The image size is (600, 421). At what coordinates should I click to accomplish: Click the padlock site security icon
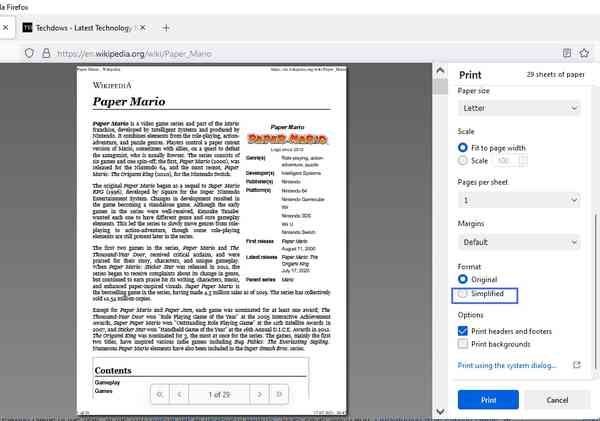click(46, 53)
